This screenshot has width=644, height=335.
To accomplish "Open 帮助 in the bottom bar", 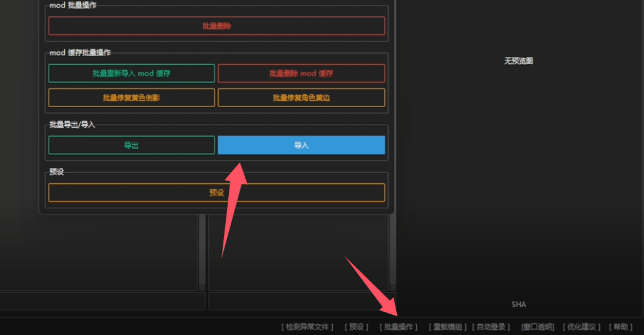I will pyautogui.click(x=620, y=327).
